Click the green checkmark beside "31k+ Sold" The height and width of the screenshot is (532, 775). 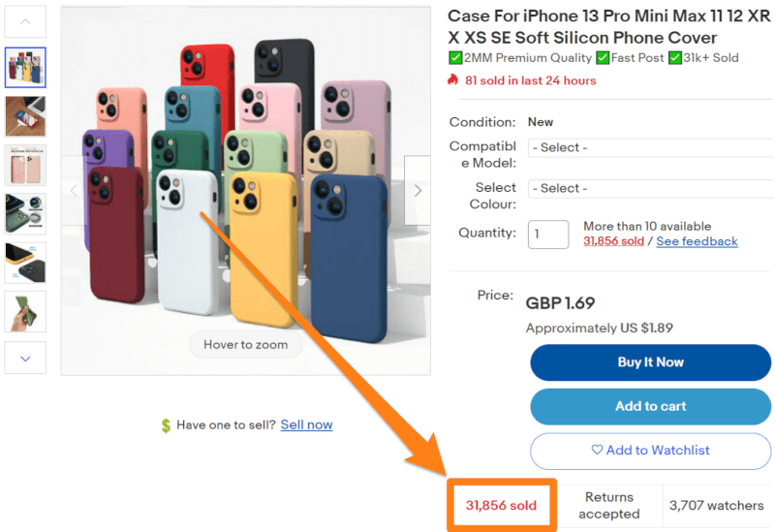tap(674, 58)
